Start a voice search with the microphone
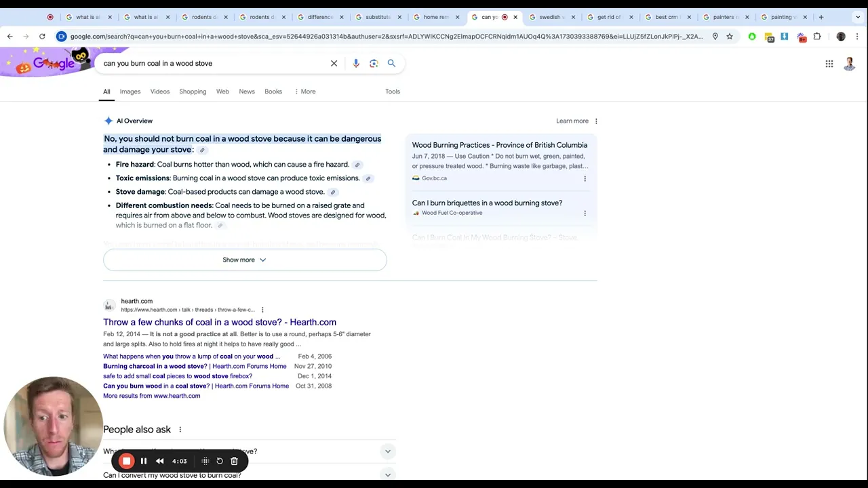 point(356,63)
